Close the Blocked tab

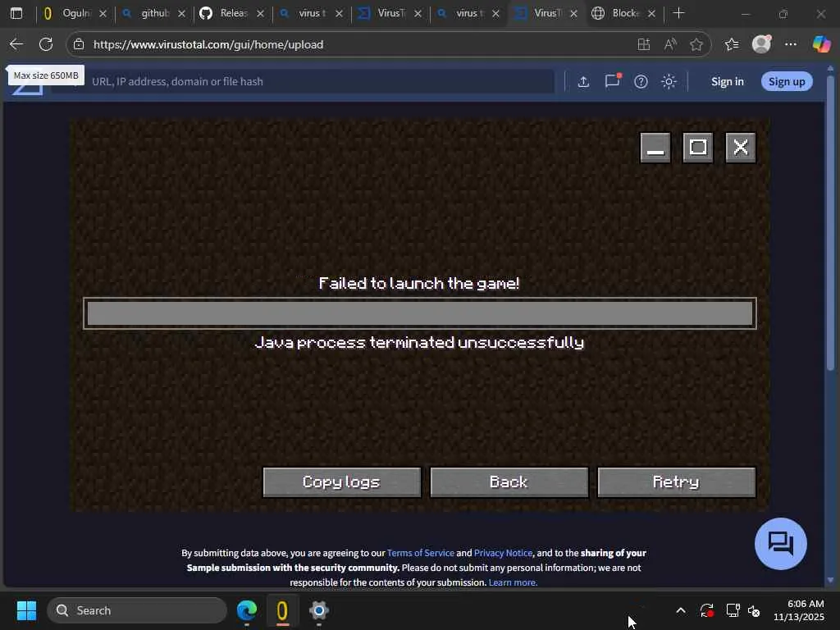(652, 13)
